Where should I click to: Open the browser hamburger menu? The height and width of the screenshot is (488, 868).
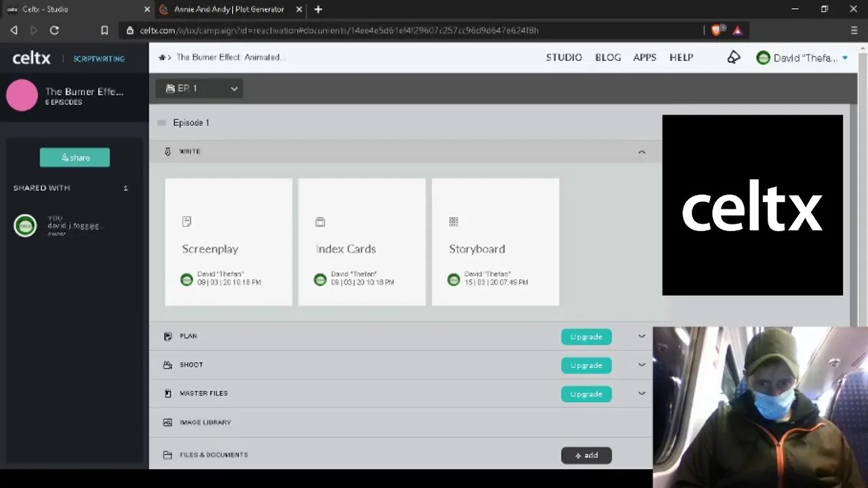tap(854, 30)
